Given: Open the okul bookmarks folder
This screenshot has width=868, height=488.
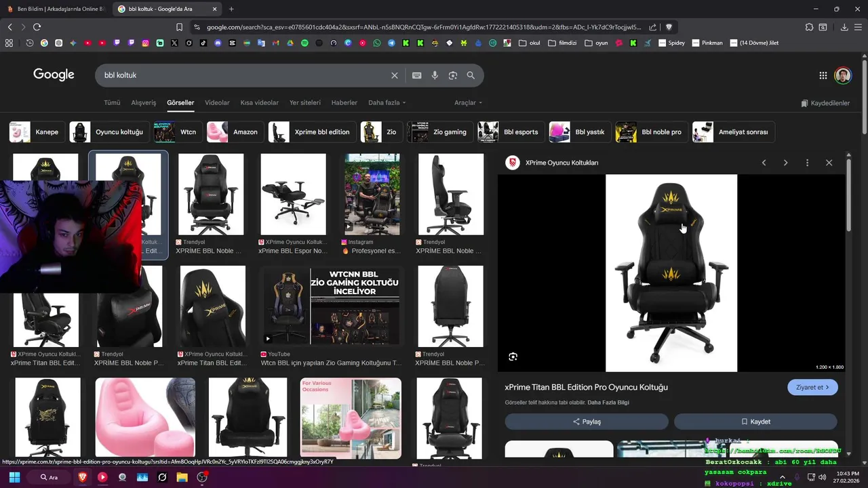Looking at the screenshot, I should (x=530, y=43).
